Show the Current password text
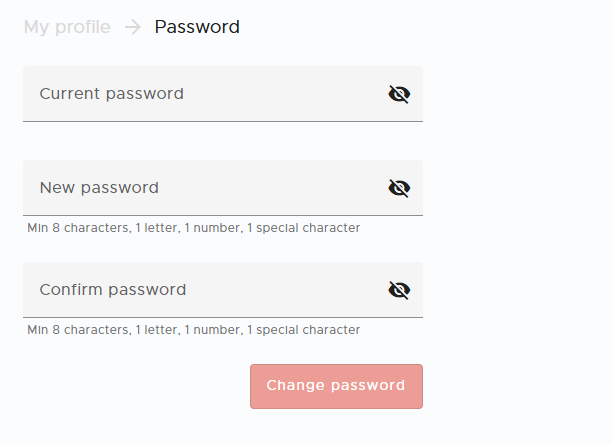Screen dimensions: 612x443 coord(399,94)
